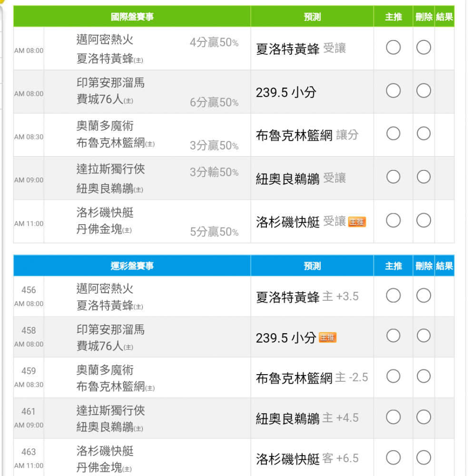This screenshot has width=472, height=476.
Task: Click the 布魯克林籃網 讓分 prediction
Action: click(307, 135)
